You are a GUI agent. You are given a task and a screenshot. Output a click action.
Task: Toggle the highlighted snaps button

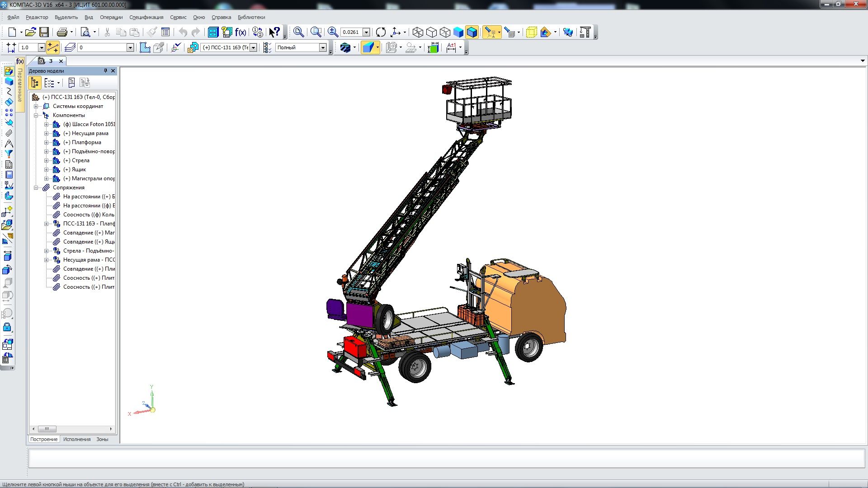[x=53, y=47]
